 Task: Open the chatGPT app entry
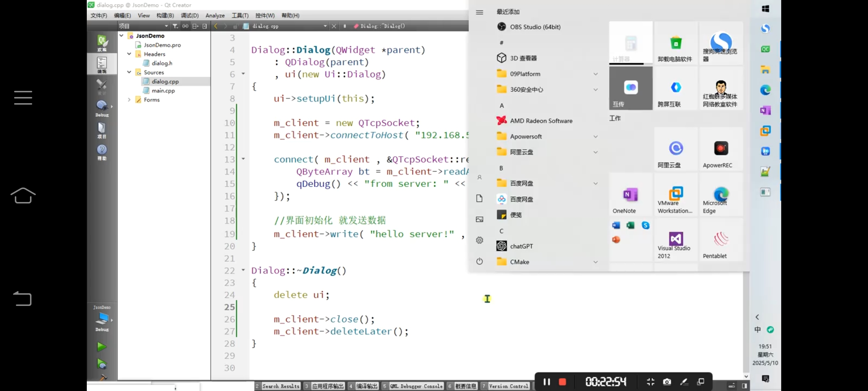[x=521, y=246]
